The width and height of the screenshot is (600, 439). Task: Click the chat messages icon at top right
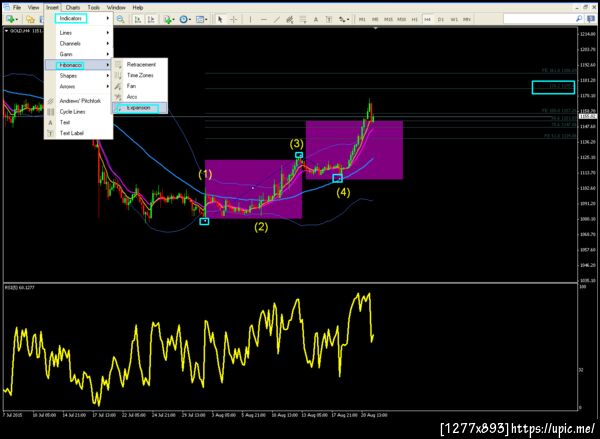[x=591, y=19]
